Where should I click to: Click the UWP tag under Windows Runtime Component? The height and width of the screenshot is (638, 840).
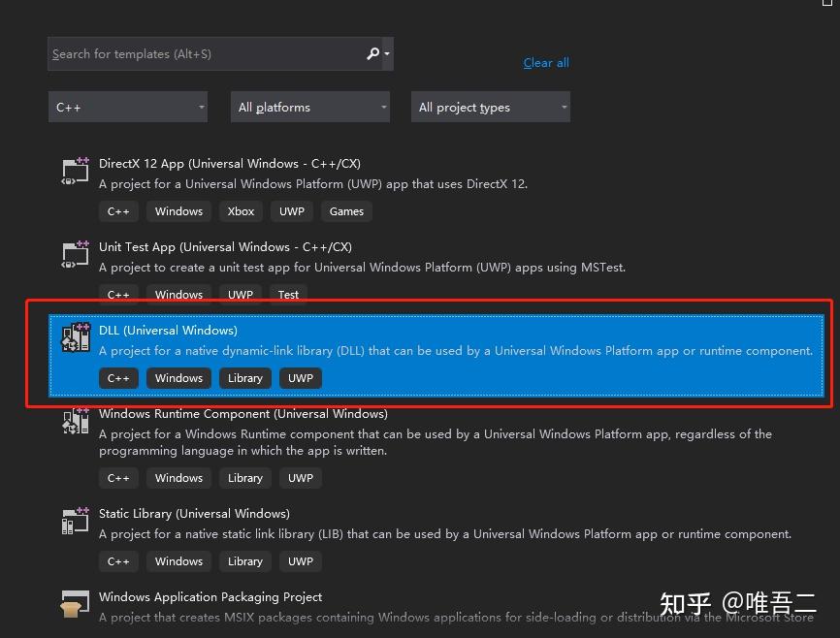pyautogui.click(x=300, y=477)
